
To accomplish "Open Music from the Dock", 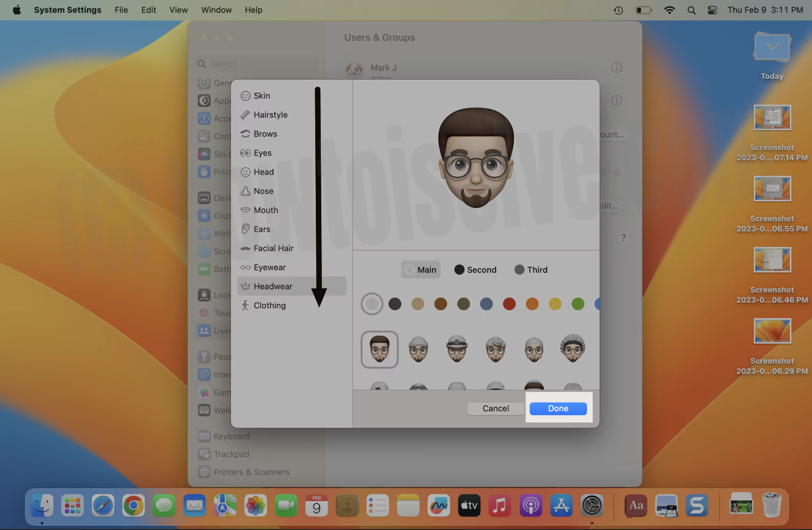I will [500, 506].
